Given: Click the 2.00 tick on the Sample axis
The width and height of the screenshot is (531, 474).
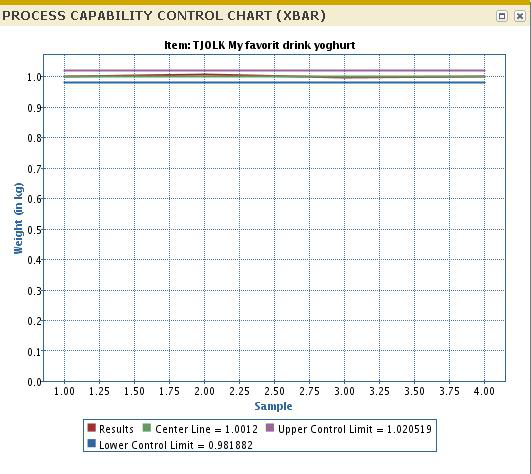Looking at the screenshot, I should (x=204, y=391).
